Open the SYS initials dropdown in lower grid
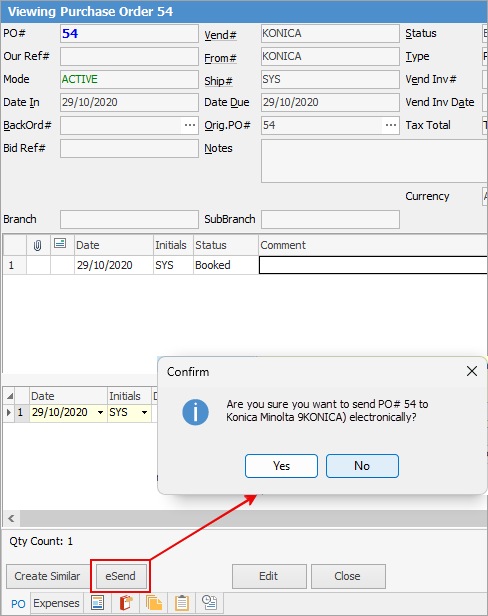The image size is (488, 616). coord(144,412)
